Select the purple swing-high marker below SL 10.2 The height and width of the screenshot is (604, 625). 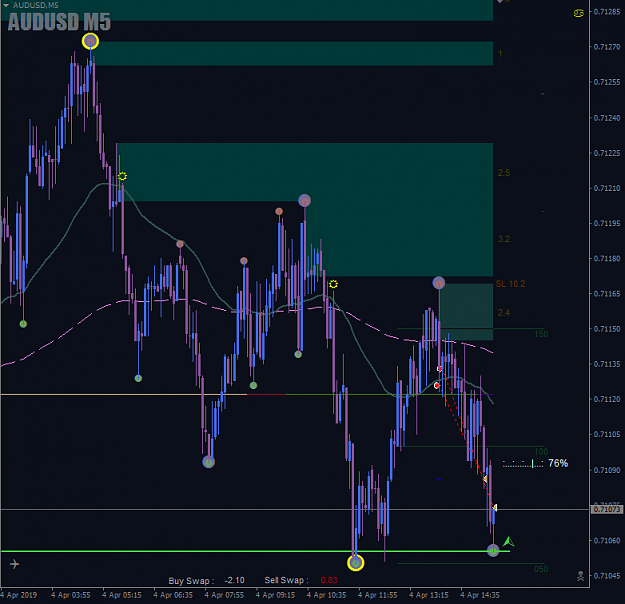[438, 283]
